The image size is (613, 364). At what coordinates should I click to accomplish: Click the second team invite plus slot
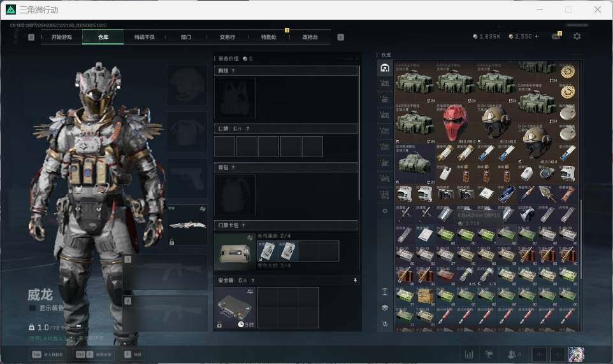point(558,354)
